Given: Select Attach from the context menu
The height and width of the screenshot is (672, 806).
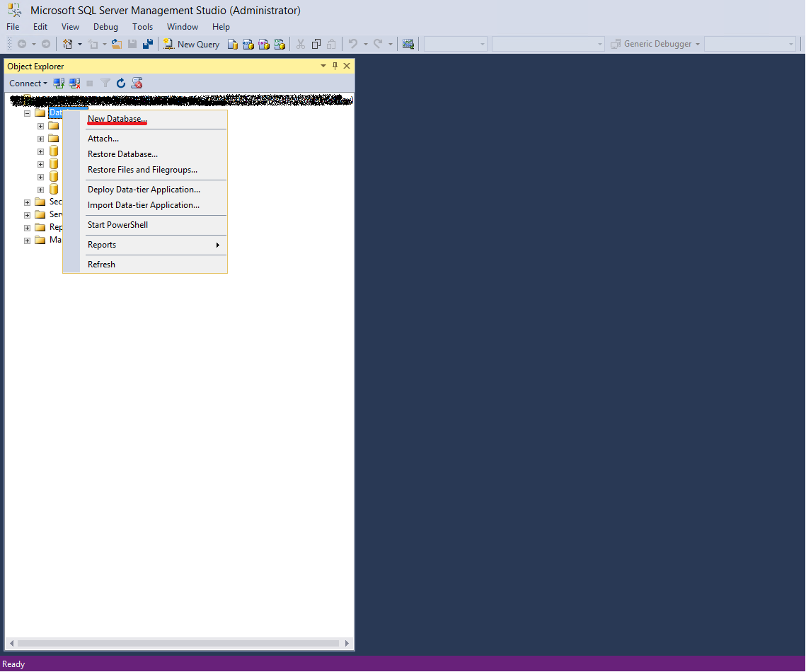Looking at the screenshot, I should [x=103, y=138].
